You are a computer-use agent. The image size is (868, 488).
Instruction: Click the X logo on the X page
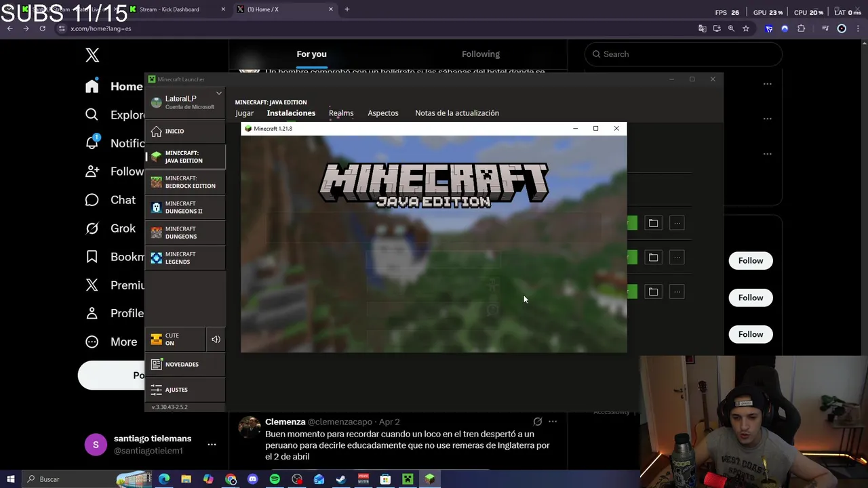(x=92, y=55)
